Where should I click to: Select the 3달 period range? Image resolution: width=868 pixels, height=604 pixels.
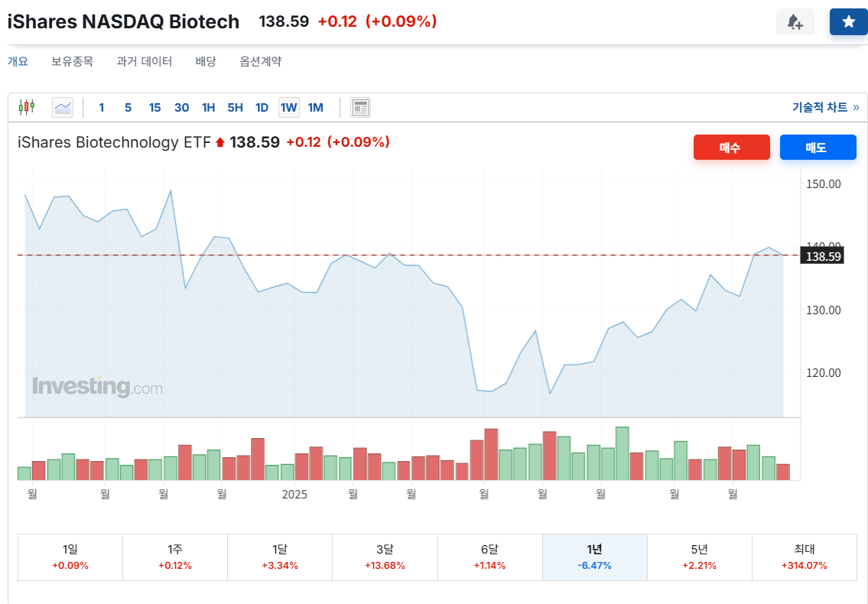(385, 557)
